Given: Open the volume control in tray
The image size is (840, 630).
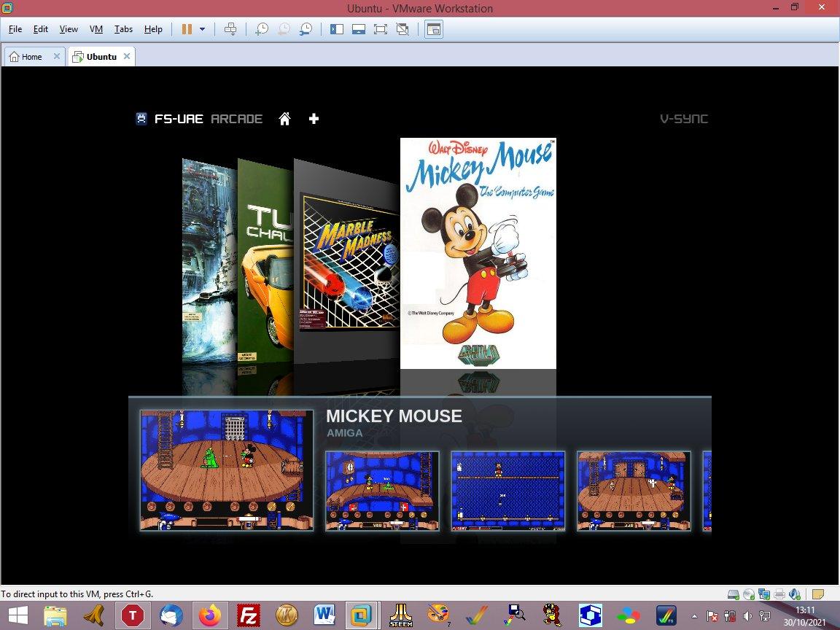Looking at the screenshot, I should [748, 617].
